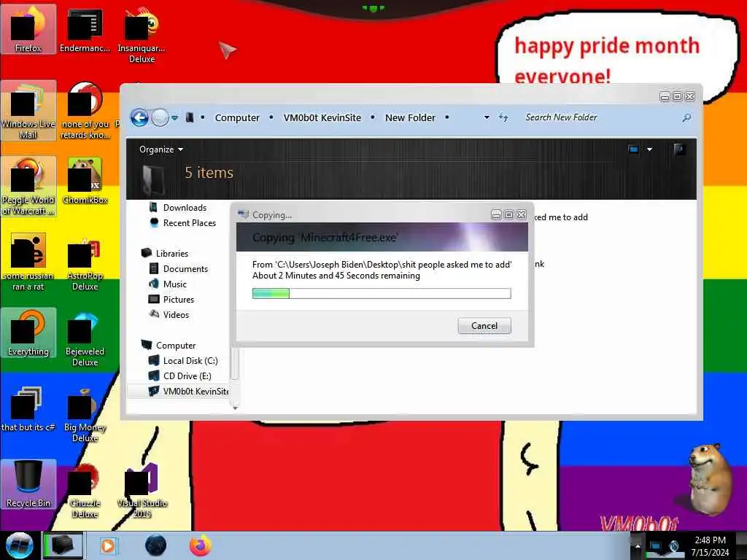The width and height of the screenshot is (747, 560).
Task: Open Windows Live Mail shortcut
Action: click(28, 111)
